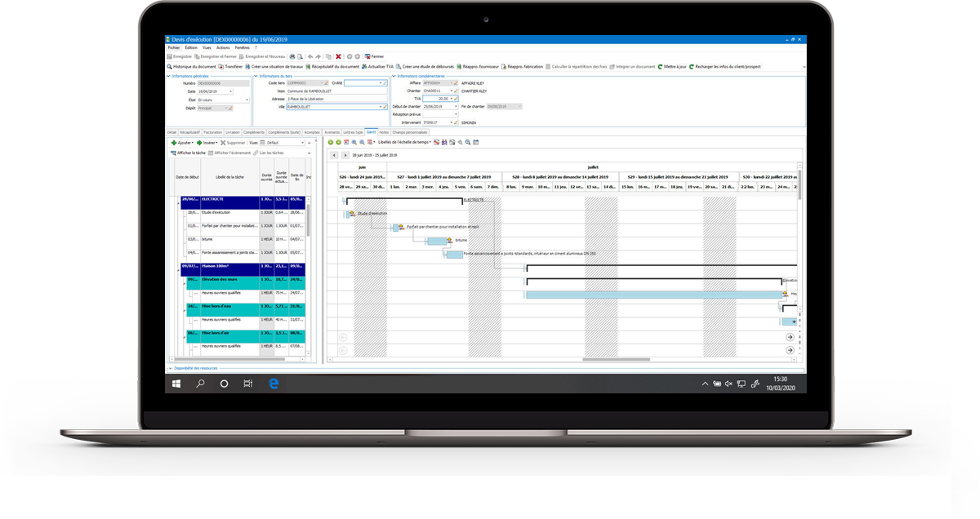Click Afficher la tâche
980x519 pixels.
(x=188, y=153)
